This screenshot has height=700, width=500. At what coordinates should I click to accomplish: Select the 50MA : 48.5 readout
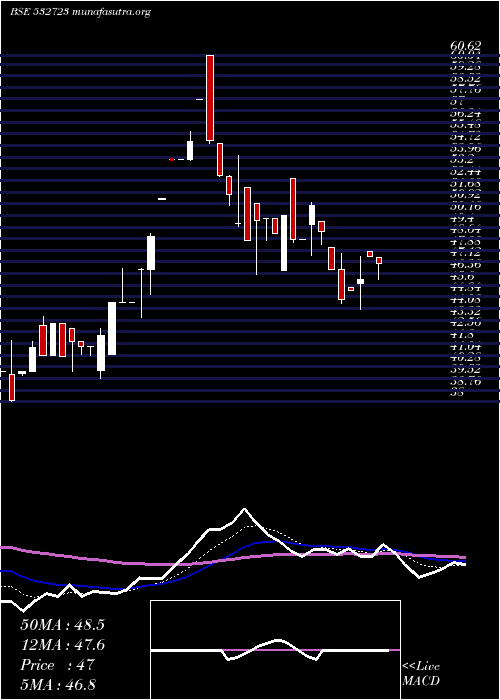click(62, 625)
